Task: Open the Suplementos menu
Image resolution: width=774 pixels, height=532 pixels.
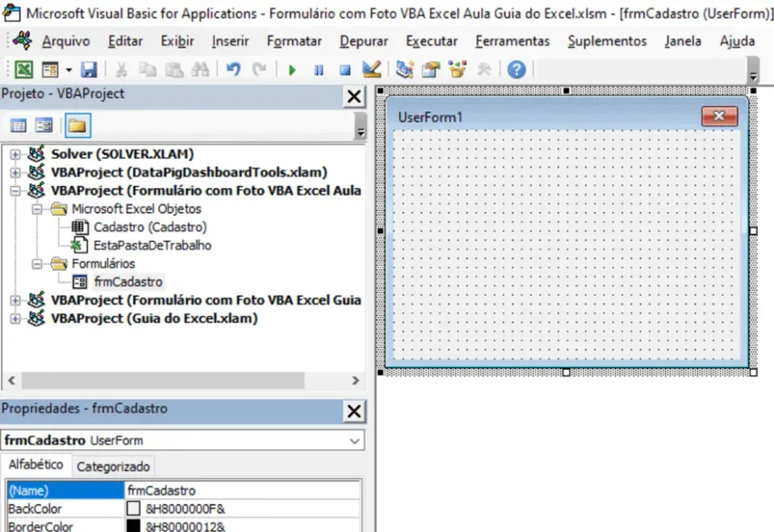Action: (x=607, y=41)
